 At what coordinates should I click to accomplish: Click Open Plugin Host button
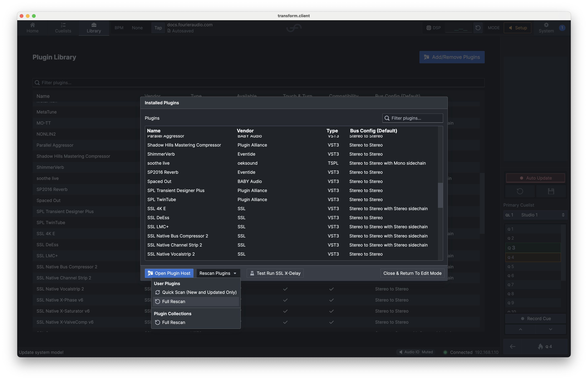click(169, 273)
